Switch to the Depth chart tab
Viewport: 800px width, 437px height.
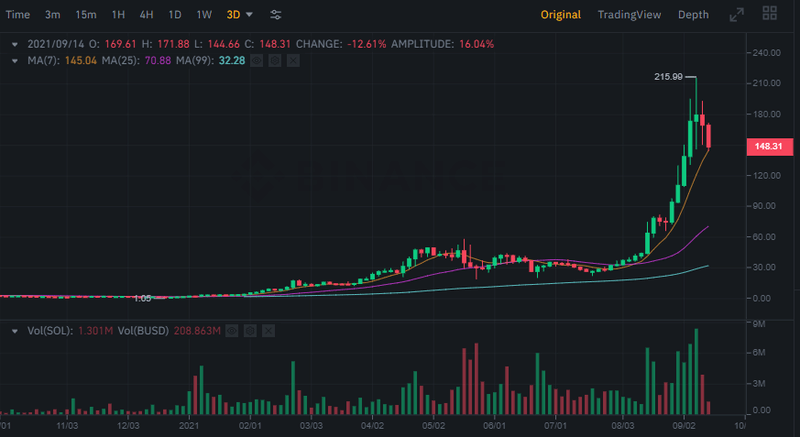tap(693, 15)
